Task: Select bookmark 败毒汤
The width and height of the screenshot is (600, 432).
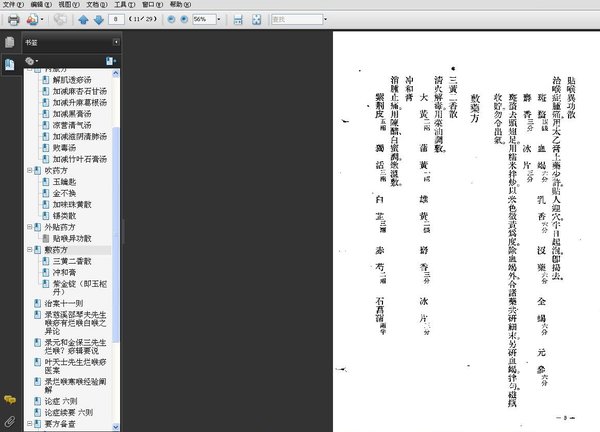Action: tap(64, 148)
